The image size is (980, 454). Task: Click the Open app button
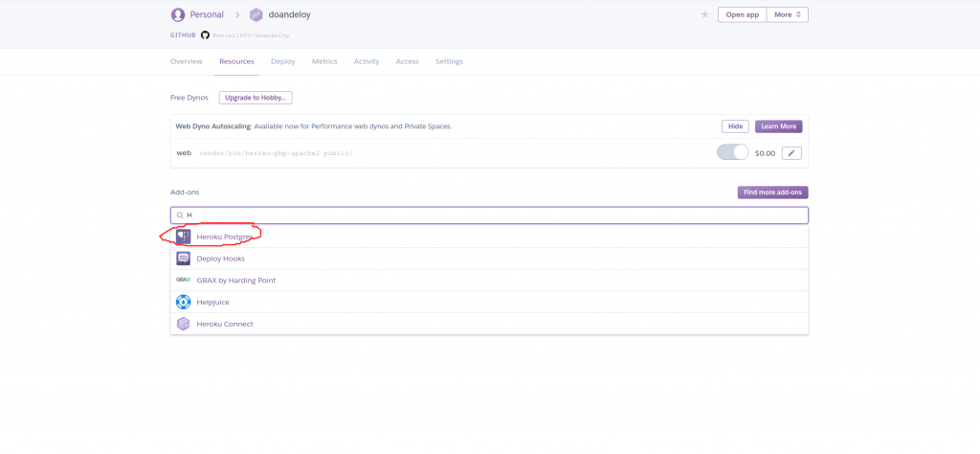pos(743,14)
